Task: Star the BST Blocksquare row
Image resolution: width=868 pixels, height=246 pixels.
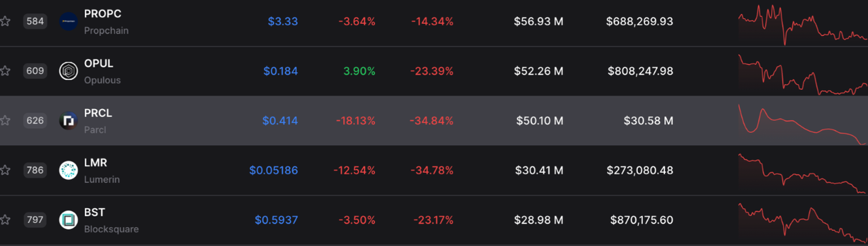Action: [5, 220]
